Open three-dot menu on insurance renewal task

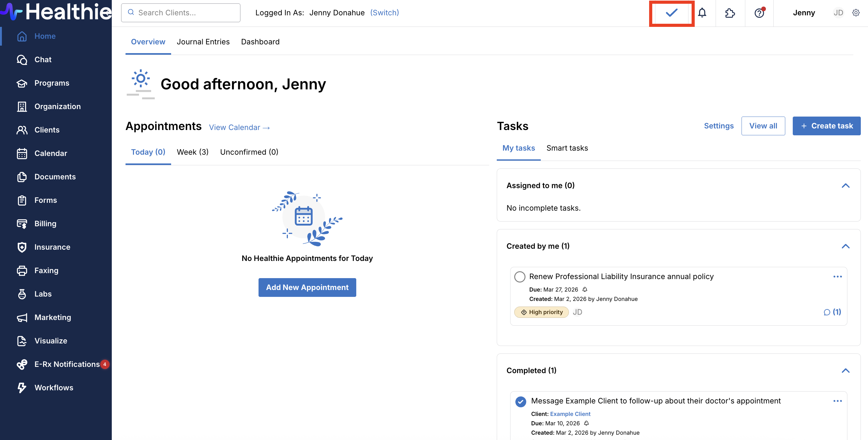[x=837, y=277]
